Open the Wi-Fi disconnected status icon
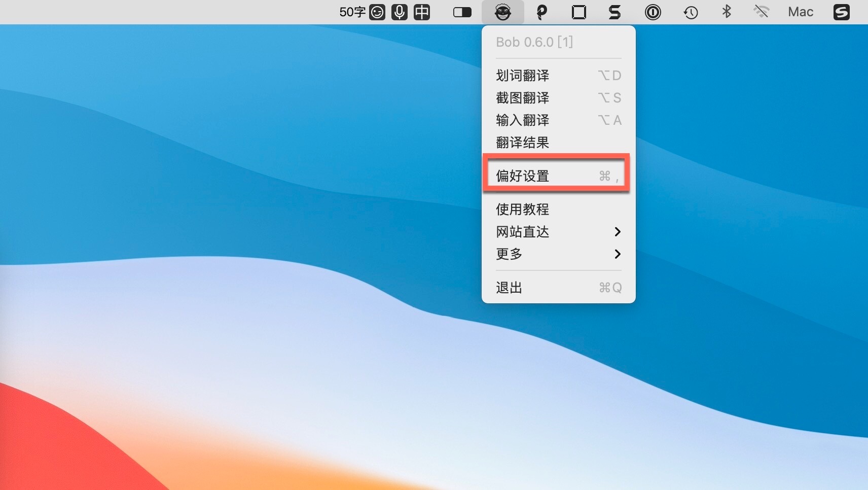 [x=761, y=12]
